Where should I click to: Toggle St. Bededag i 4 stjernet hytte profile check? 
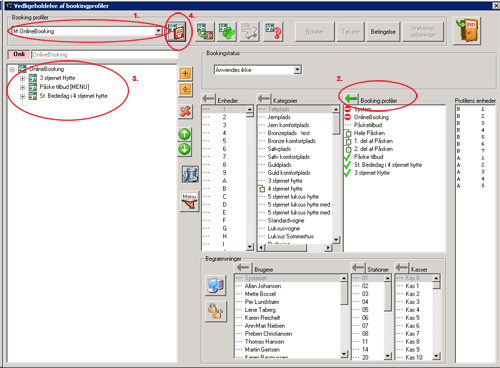point(347,165)
